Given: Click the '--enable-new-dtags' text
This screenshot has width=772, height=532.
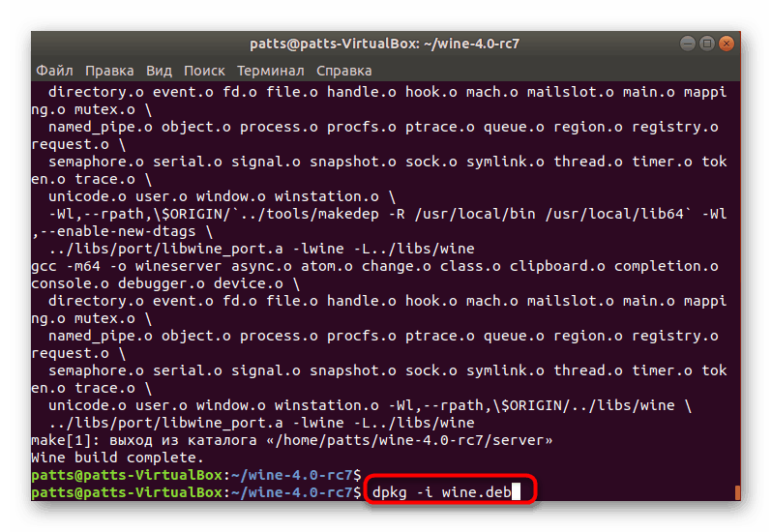Looking at the screenshot, I should [117, 231].
